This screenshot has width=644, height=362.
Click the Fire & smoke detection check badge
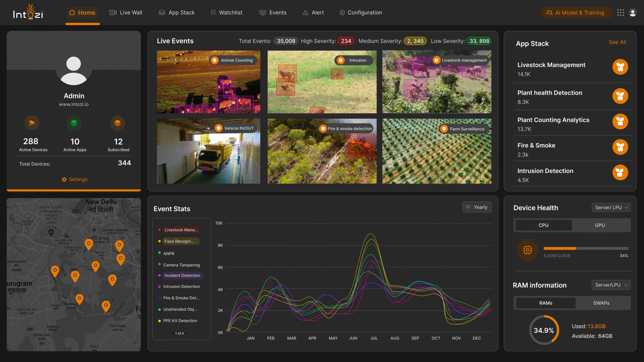pos(323,129)
